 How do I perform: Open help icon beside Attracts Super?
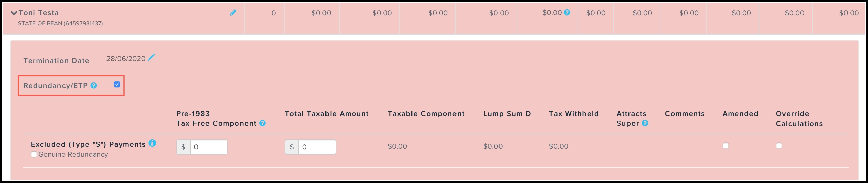click(x=645, y=123)
